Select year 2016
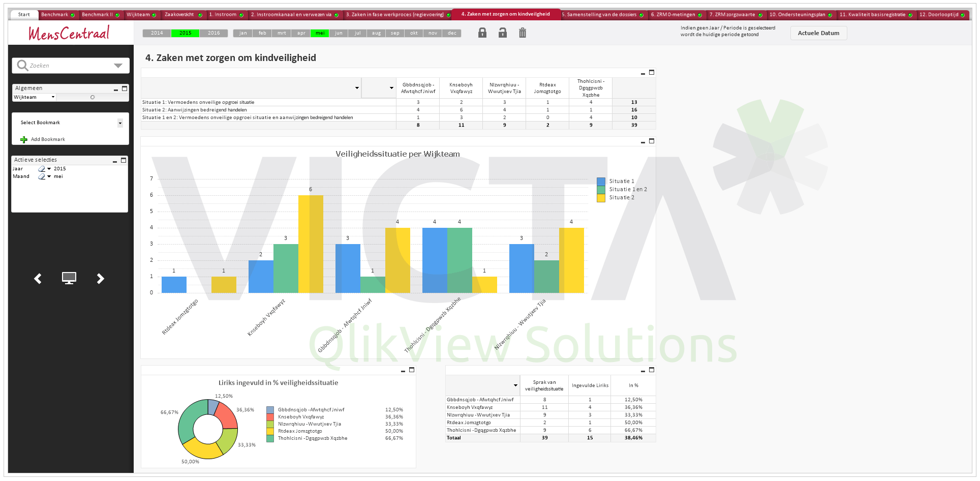The image size is (980, 481). pos(213,33)
